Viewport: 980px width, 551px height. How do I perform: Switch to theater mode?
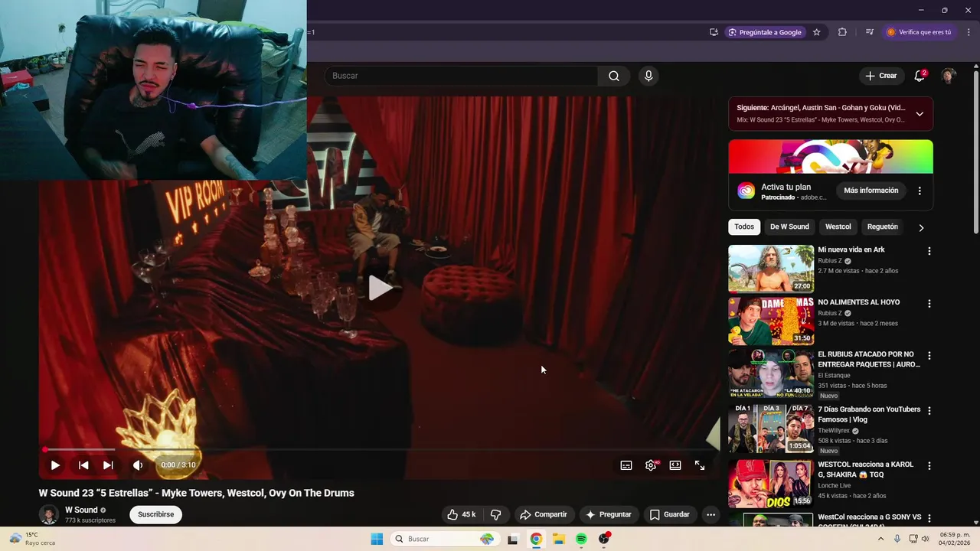pos(675,465)
